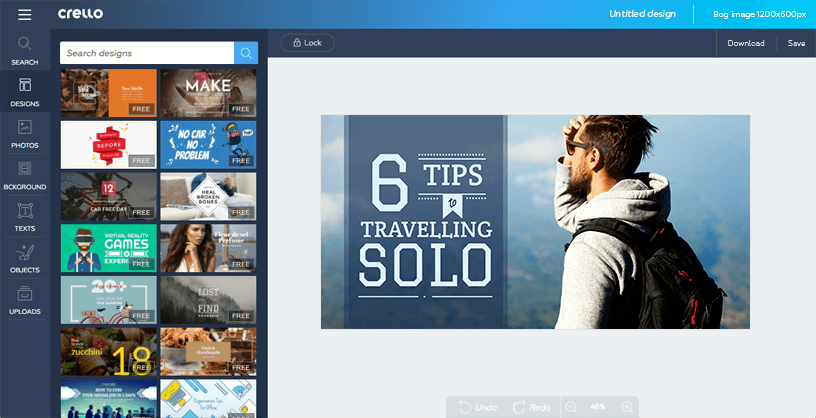Select the Virtual Reality Games template

[109, 248]
